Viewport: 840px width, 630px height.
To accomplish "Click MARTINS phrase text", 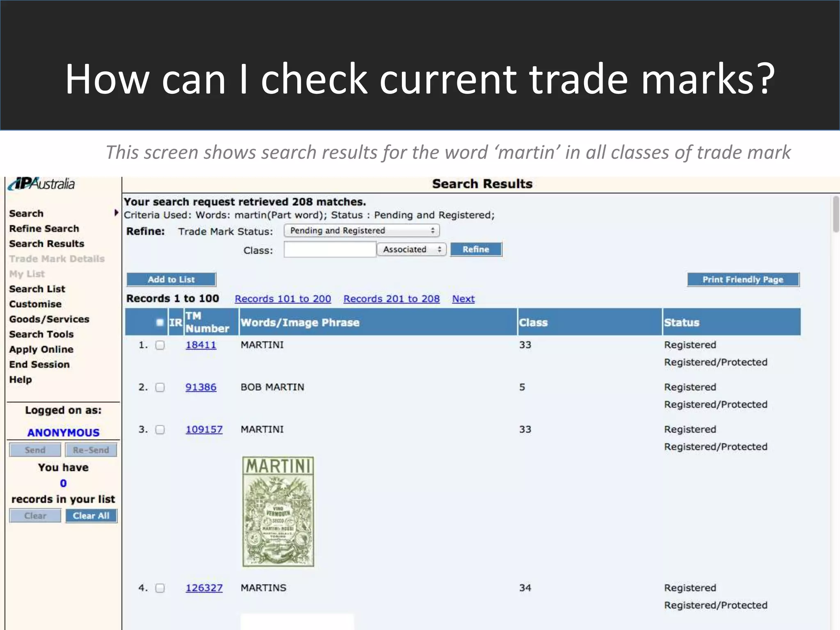I will [x=263, y=588].
